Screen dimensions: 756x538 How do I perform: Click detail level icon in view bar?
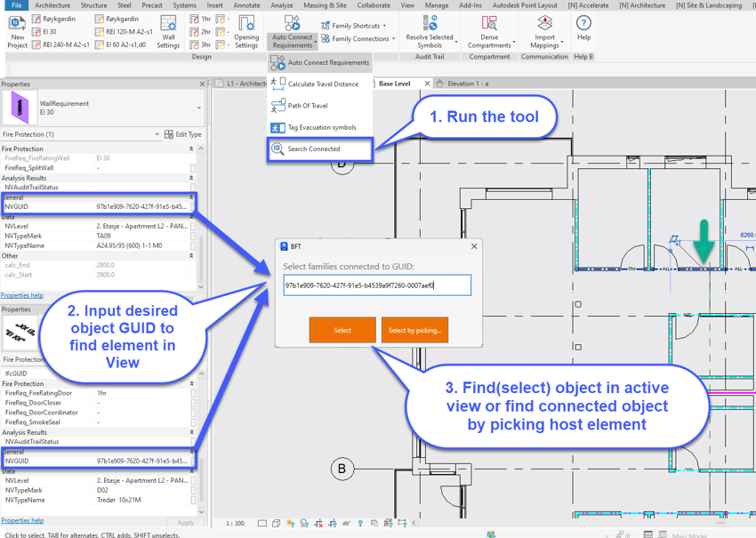point(261,523)
